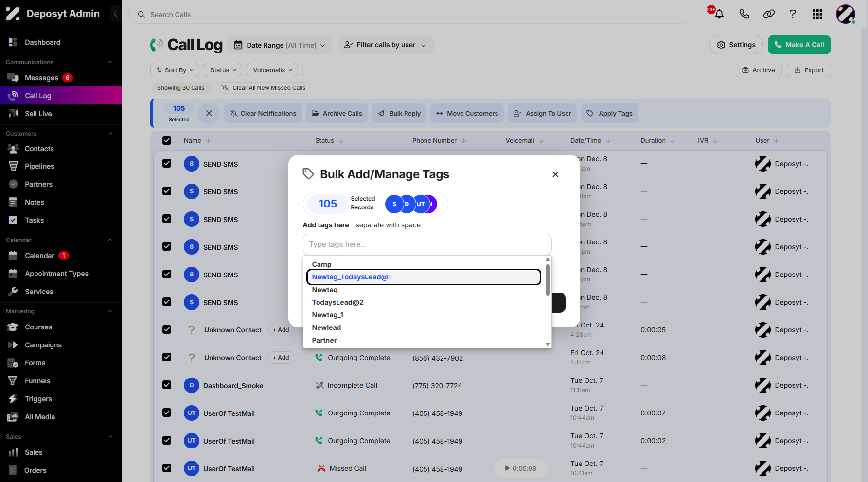Click the Assign To User button
Image resolution: width=868 pixels, height=482 pixels.
point(542,113)
